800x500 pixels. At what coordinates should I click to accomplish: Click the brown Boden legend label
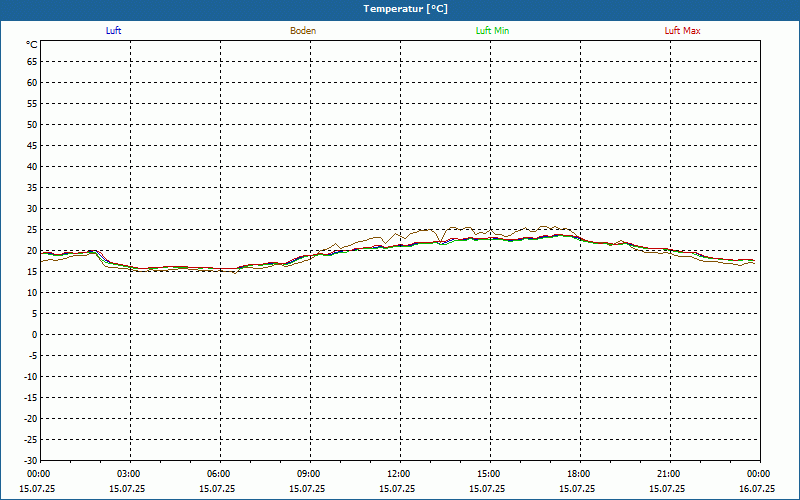(x=303, y=31)
